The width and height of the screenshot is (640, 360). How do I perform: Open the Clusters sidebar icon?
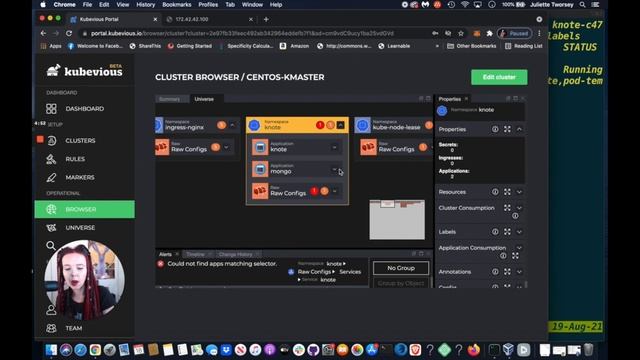pos(51,140)
